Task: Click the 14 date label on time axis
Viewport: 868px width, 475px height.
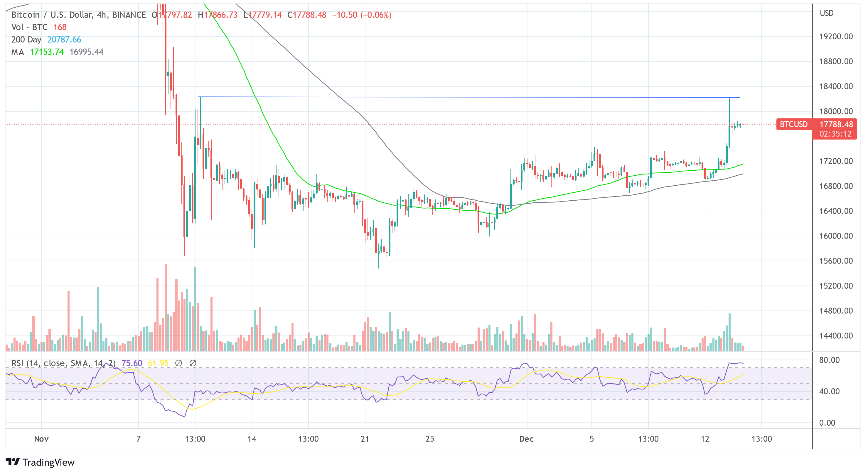Action: [252, 439]
